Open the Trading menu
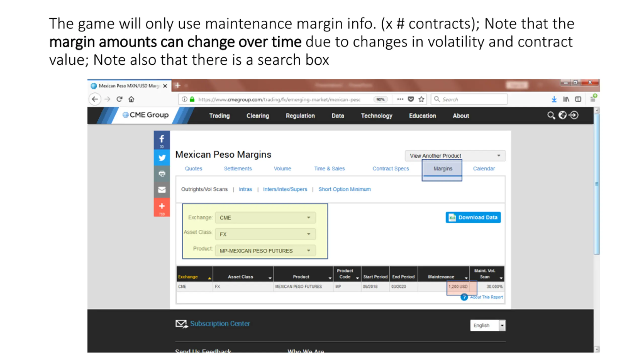 coord(219,116)
